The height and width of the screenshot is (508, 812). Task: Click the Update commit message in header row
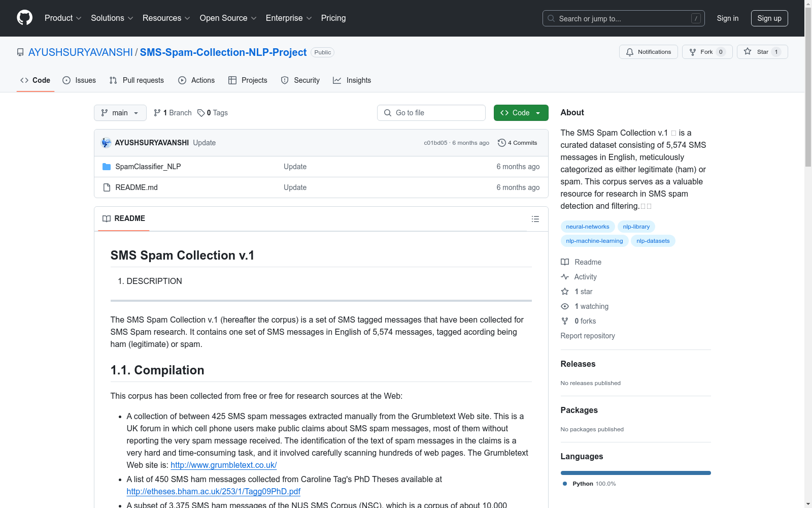(x=205, y=143)
